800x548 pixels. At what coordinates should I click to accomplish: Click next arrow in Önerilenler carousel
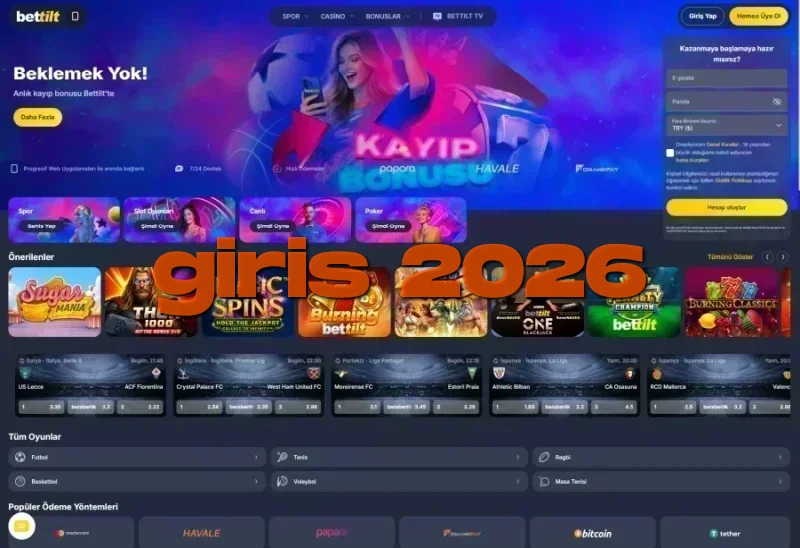[782, 257]
